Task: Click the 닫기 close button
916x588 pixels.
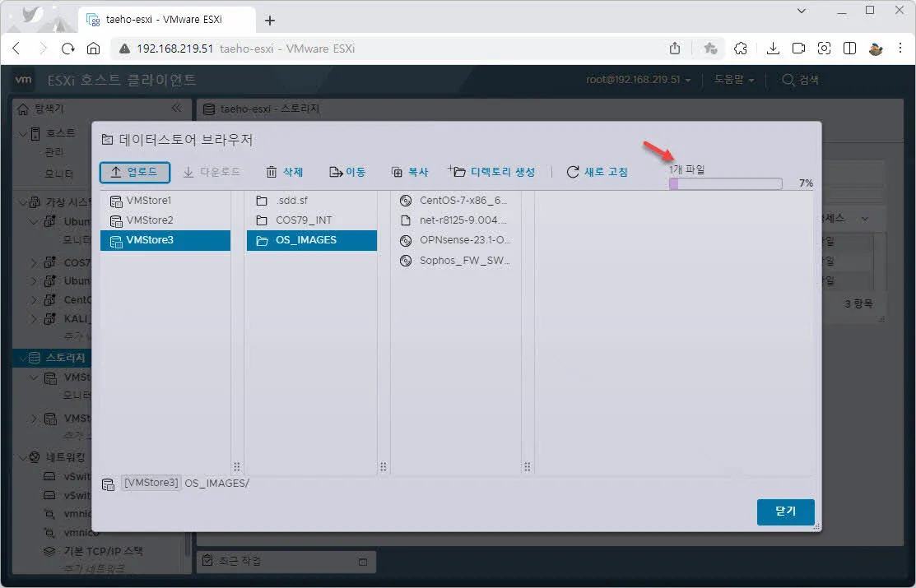Action: (x=785, y=512)
